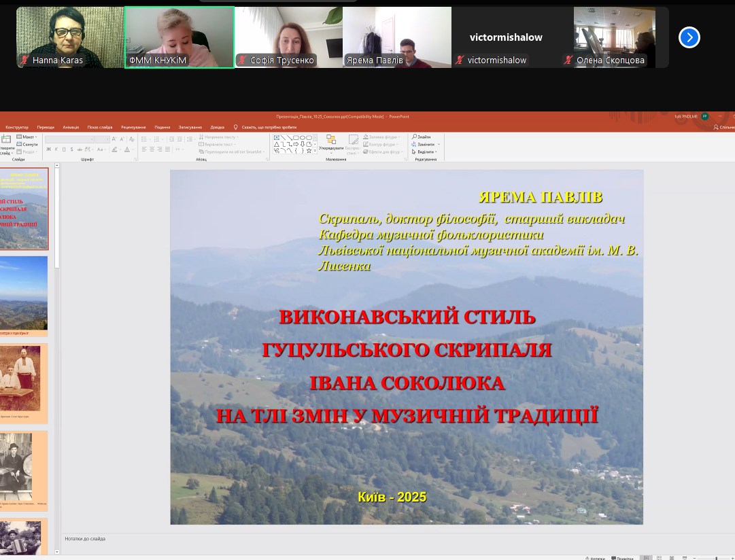Screen dimensions: 735x560
Task: Click the Tell me search box lightbulb
Action: (235, 127)
